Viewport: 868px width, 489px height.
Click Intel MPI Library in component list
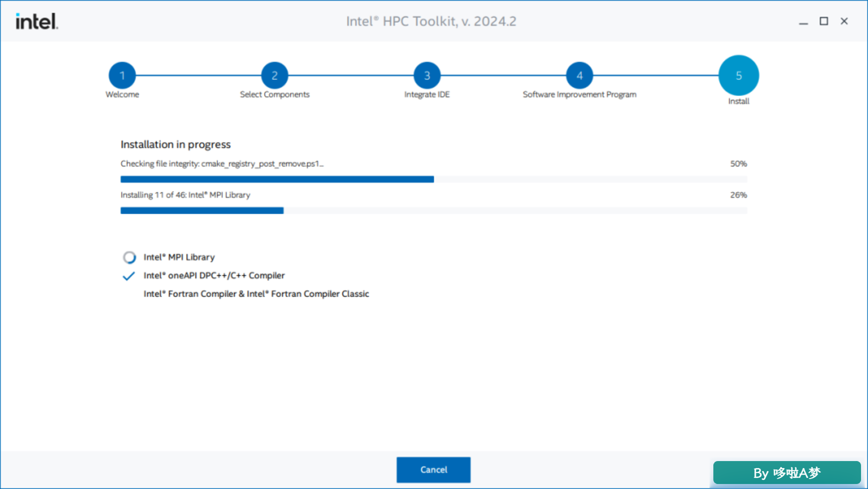point(179,257)
